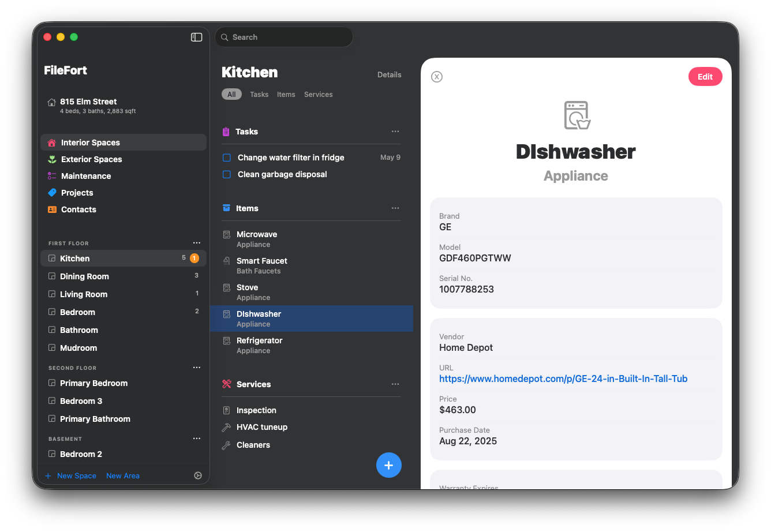The image size is (771, 532).
Task: Switch to the Items filter tab
Action: point(286,95)
